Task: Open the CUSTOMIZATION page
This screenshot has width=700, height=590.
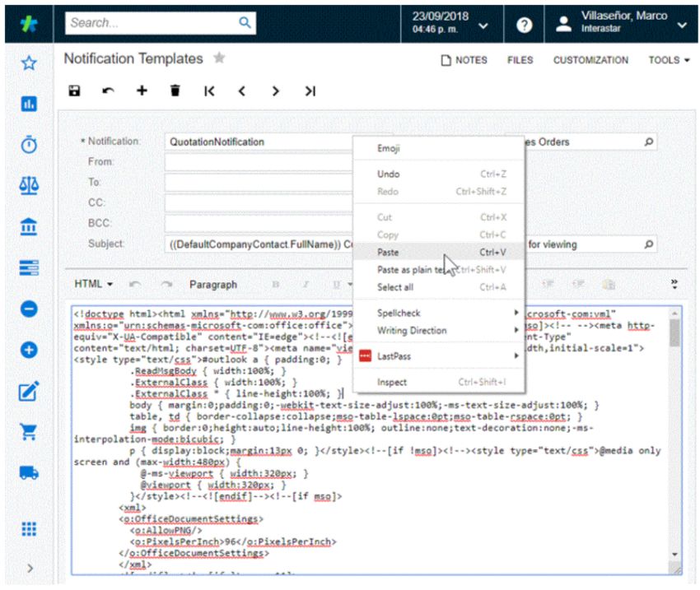Action: coord(590,60)
